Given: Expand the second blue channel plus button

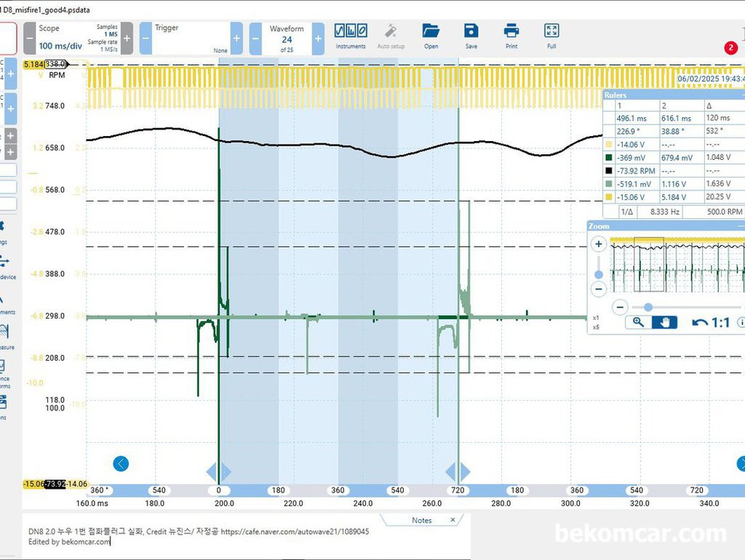Looking at the screenshot, I should pos(11,109).
